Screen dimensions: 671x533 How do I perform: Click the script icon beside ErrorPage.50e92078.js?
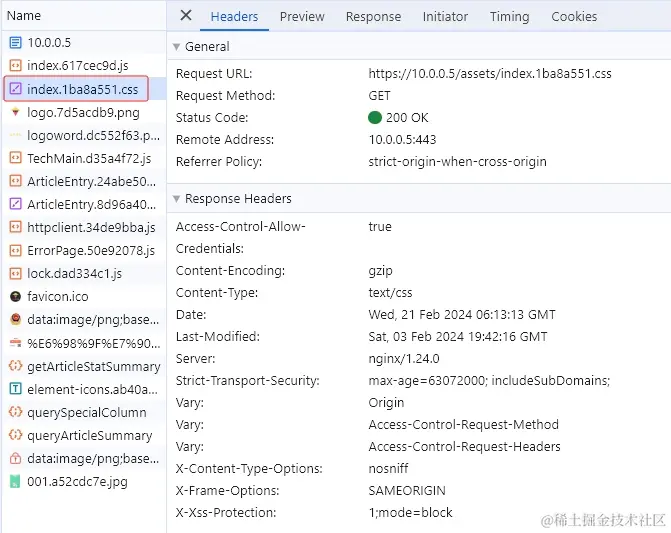(15, 250)
